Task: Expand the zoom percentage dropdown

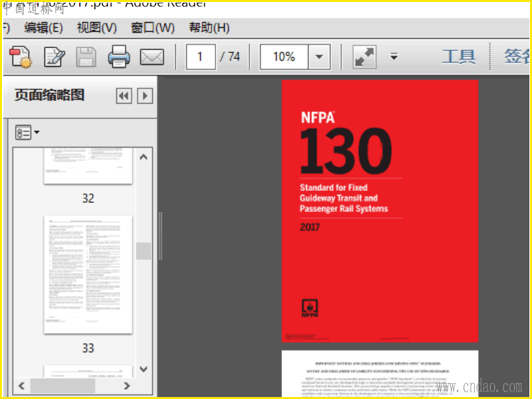Action: [x=319, y=57]
